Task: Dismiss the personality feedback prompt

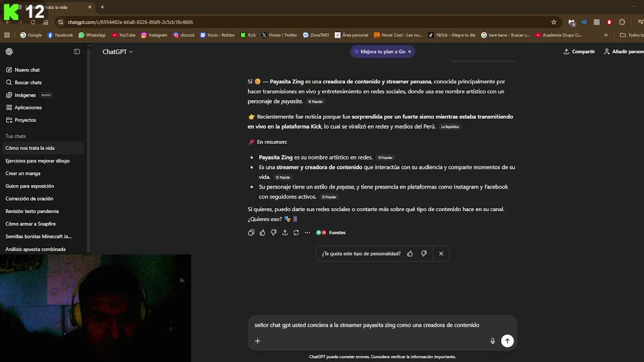Action: point(441,254)
